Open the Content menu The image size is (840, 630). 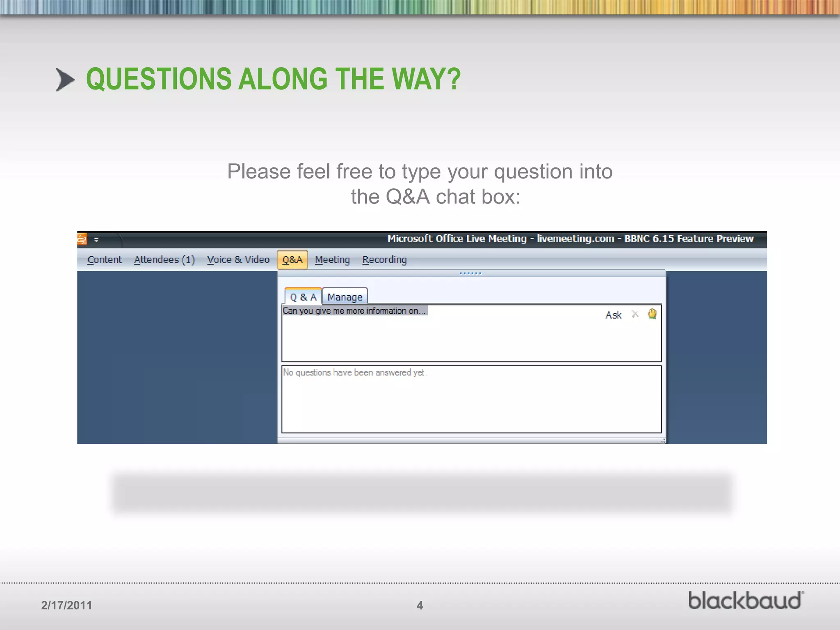click(x=104, y=260)
